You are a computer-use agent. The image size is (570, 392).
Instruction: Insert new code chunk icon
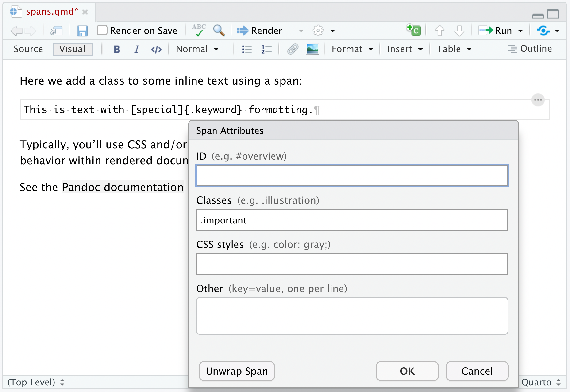(414, 31)
